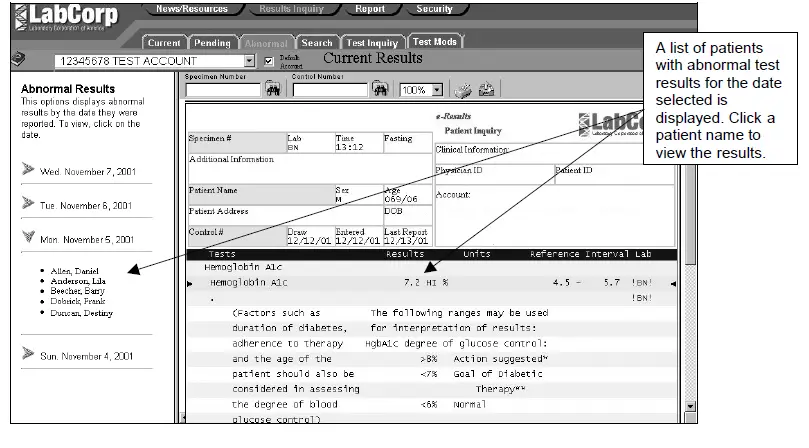The image size is (809, 448).
Task: Switch to the Test Inquiry tab
Action: (372, 43)
